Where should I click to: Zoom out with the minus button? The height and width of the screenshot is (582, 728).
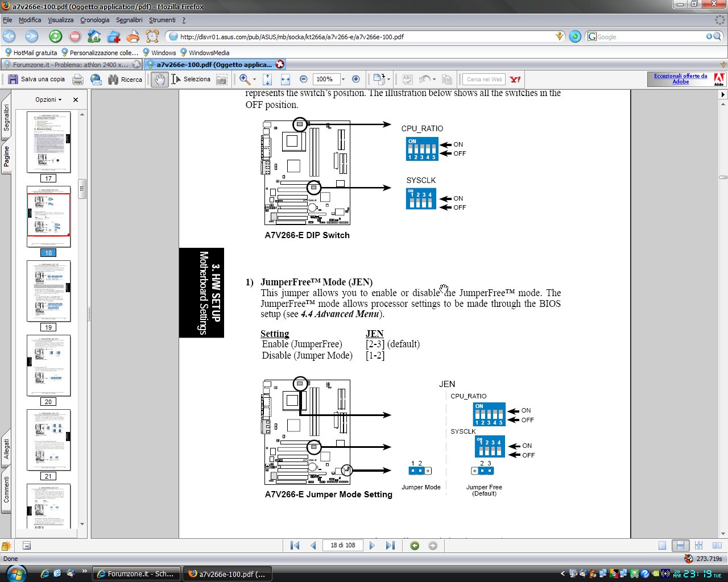coord(304,80)
